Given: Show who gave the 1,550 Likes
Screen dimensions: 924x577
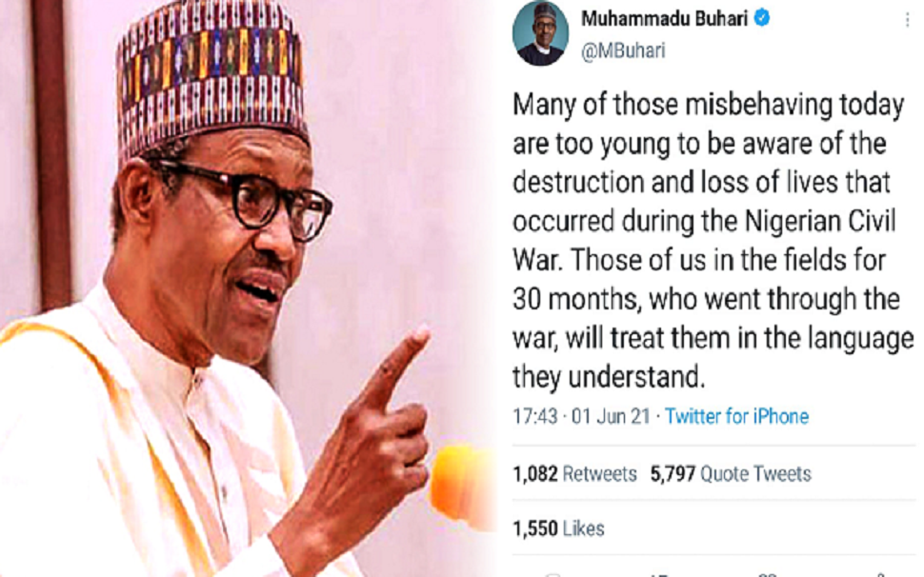Looking at the screenshot, I should point(558,528).
